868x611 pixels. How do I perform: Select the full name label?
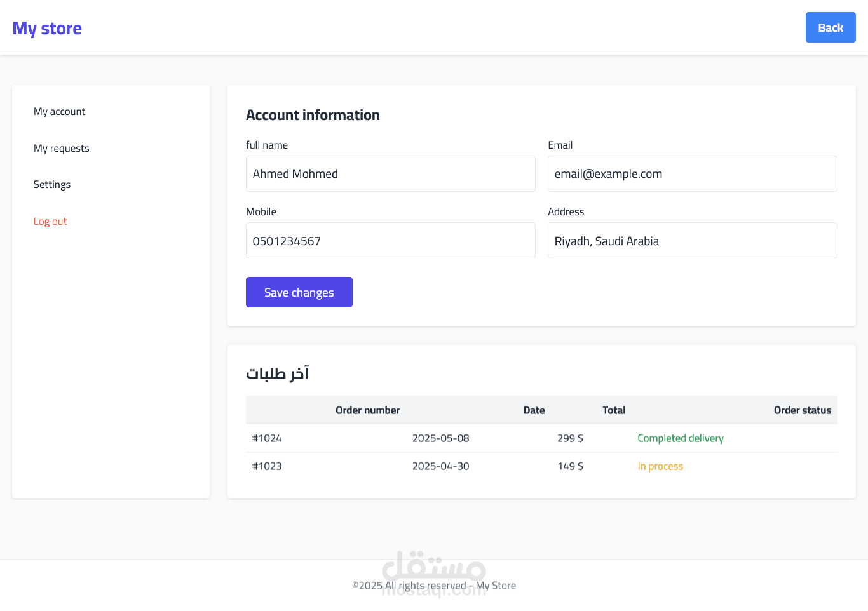point(267,145)
